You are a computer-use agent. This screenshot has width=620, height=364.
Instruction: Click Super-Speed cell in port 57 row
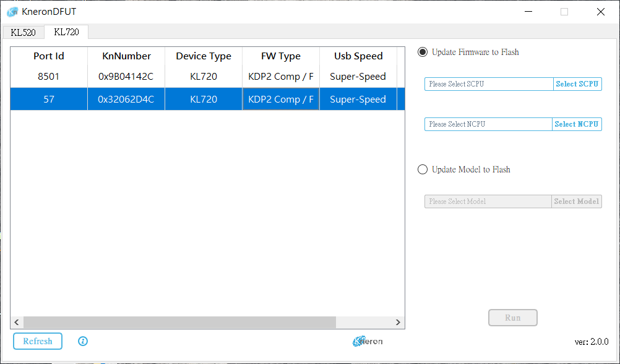(358, 99)
